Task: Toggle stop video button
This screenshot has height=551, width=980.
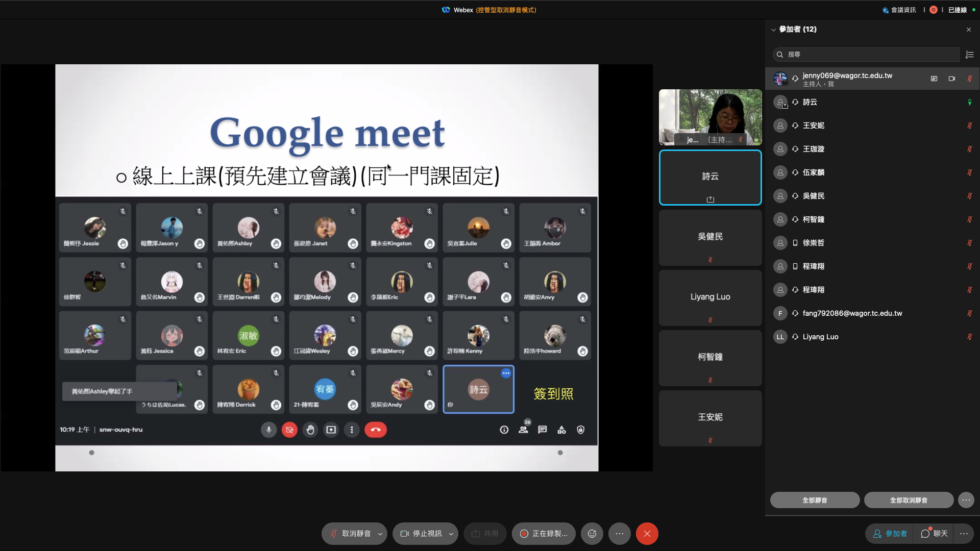Action: click(422, 534)
